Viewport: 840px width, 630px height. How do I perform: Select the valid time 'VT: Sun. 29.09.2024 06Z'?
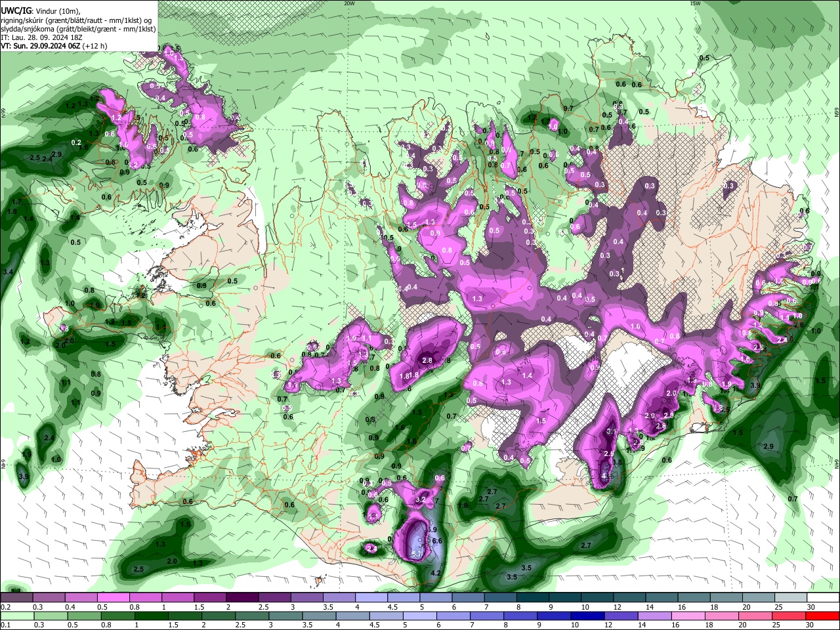(x=40, y=46)
